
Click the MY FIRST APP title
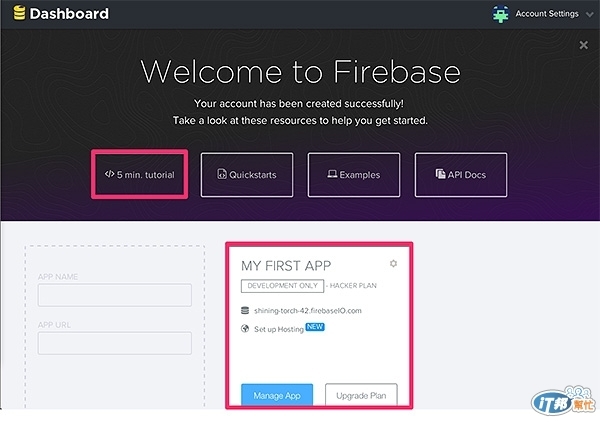(286, 266)
